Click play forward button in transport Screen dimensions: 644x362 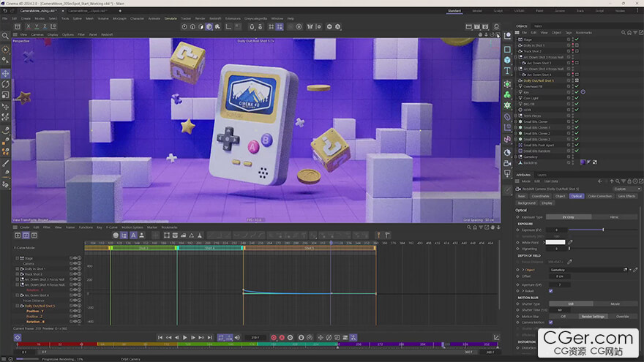click(185, 337)
